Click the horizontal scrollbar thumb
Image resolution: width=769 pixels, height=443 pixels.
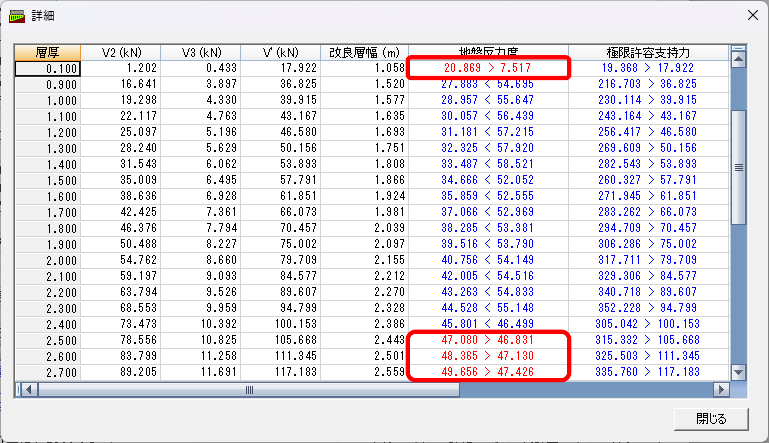pyautogui.click(x=249, y=390)
